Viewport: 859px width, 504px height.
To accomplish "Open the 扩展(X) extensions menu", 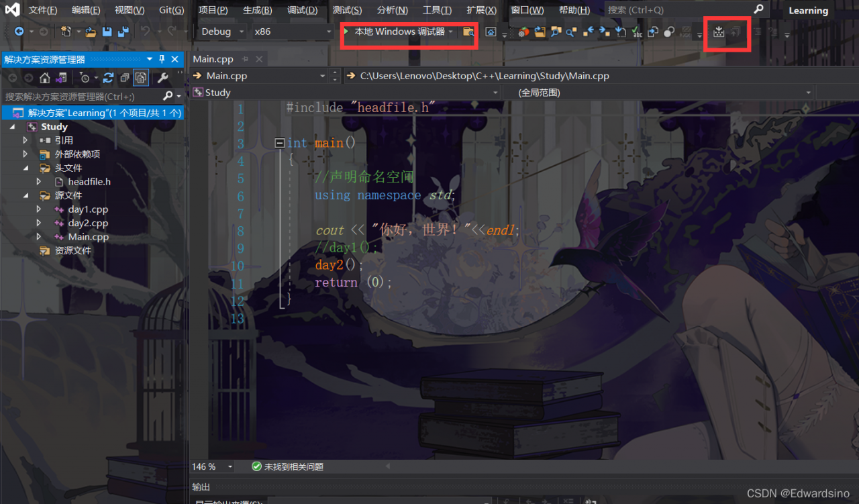I will pos(481,10).
